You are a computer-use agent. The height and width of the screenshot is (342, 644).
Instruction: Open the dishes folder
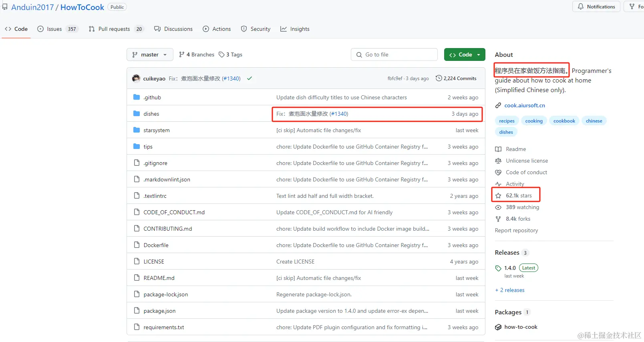pyautogui.click(x=151, y=114)
